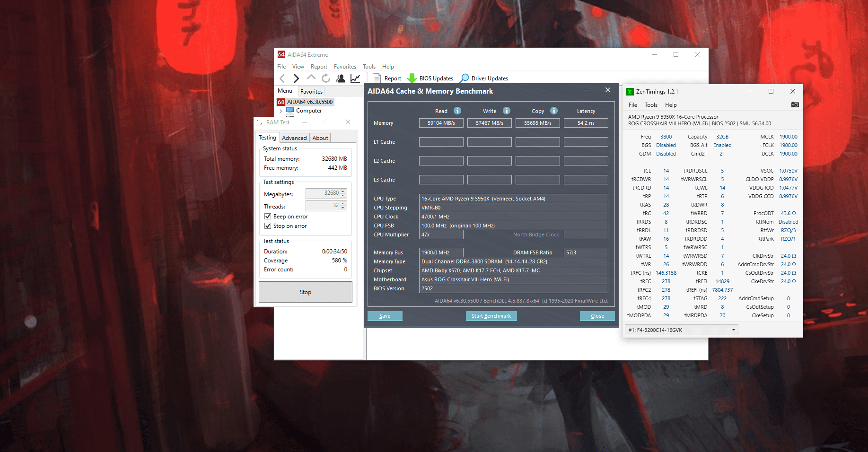Save the benchmark results
868x452 pixels.
[x=385, y=316]
